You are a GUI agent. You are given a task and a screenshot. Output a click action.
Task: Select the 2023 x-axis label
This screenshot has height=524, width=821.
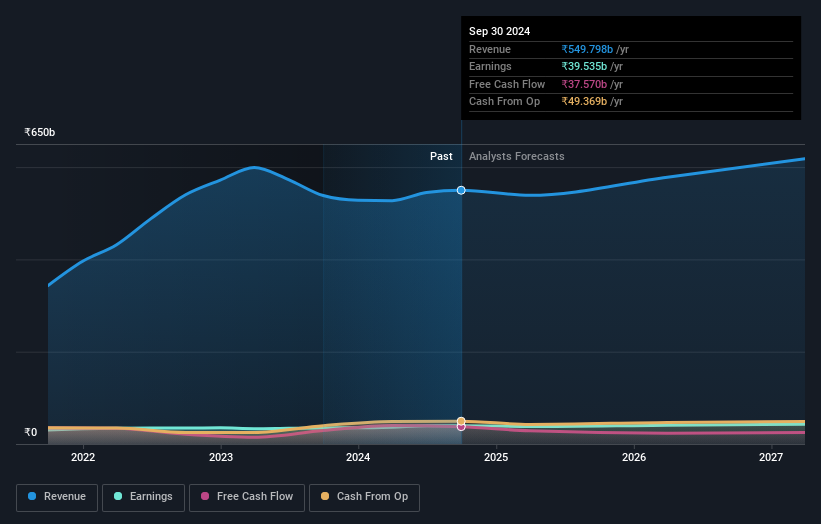221,457
